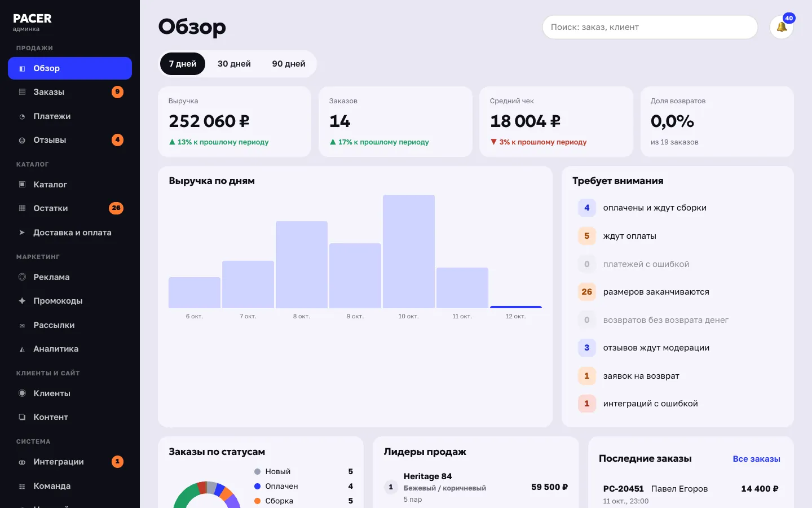Screen dimensions: 812x508
Task: Click the search field 'Поиск: заказ, клиент'
Action: point(650,27)
